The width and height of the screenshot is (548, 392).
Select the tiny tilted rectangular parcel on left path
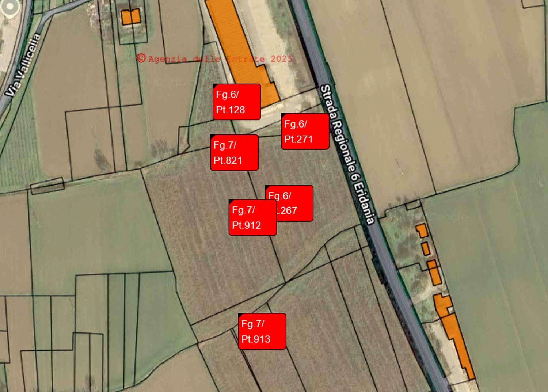pos(47,186)
